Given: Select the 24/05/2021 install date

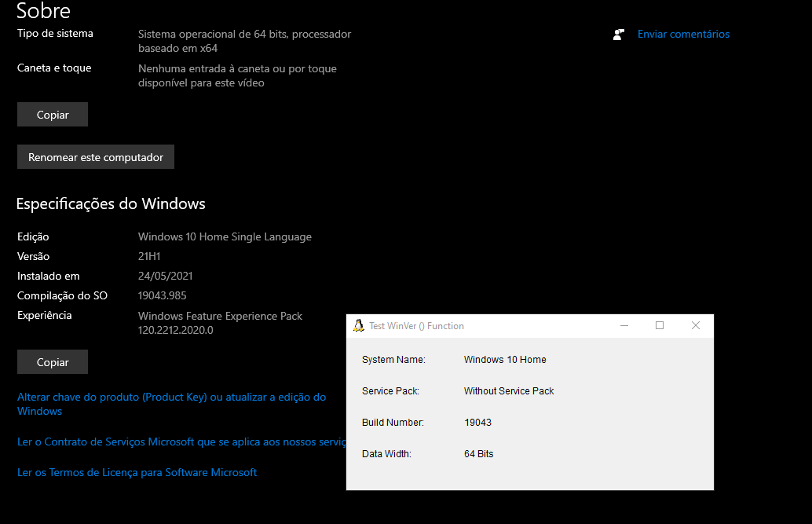Looking at the screenshot, I should coord(165,277).
